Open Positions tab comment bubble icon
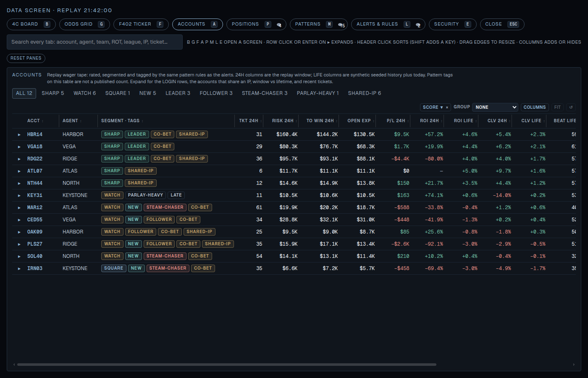588x378 pixels. (x=279, y=25)
